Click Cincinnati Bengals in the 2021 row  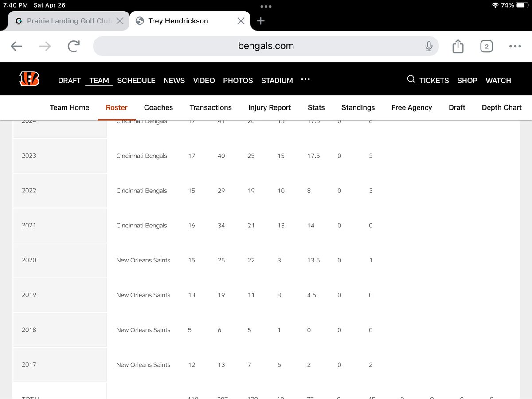click(141, 226)
